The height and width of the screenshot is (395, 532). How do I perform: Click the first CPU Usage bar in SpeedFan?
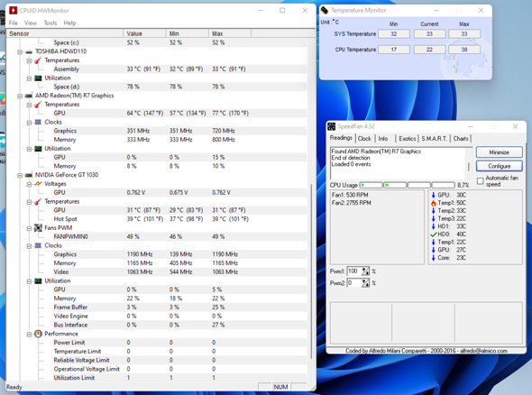pyautogui.click(x=371, y=185)
